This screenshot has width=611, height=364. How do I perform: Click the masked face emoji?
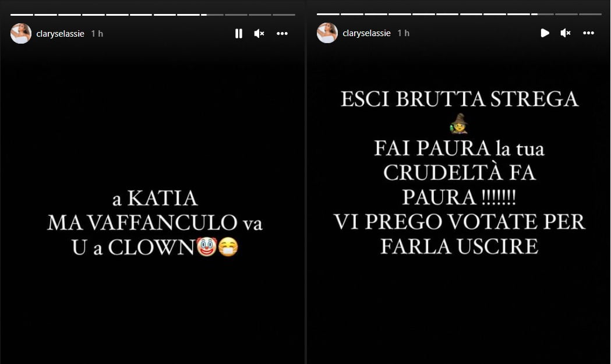point(228,247)
